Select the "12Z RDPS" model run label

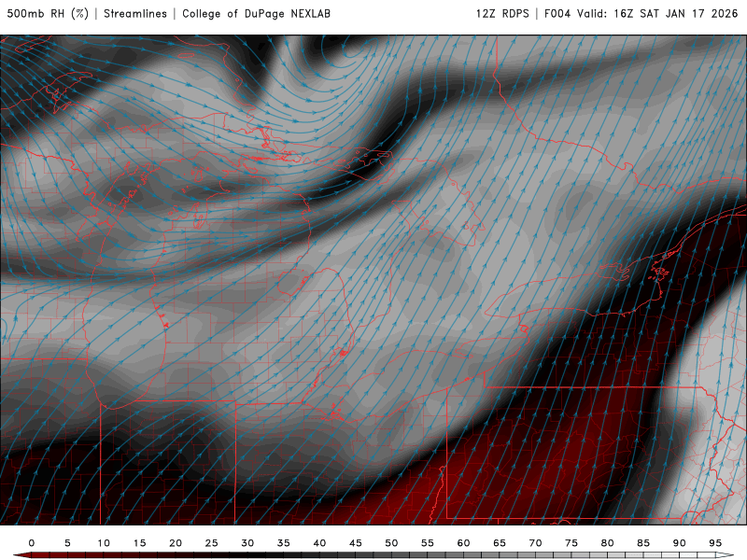[502, 13]
